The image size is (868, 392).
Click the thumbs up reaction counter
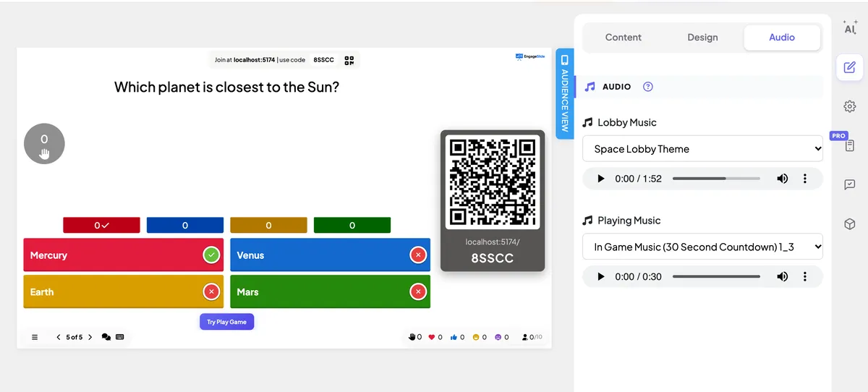(x=457, y=337)
